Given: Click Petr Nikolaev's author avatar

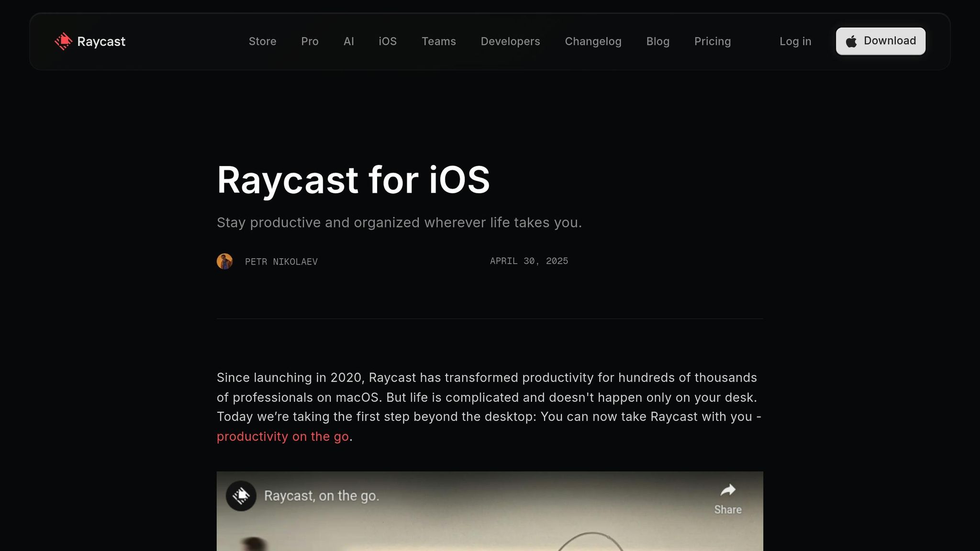Looking at the screenshot, I should pyautogui.click(x=224, y=261).
